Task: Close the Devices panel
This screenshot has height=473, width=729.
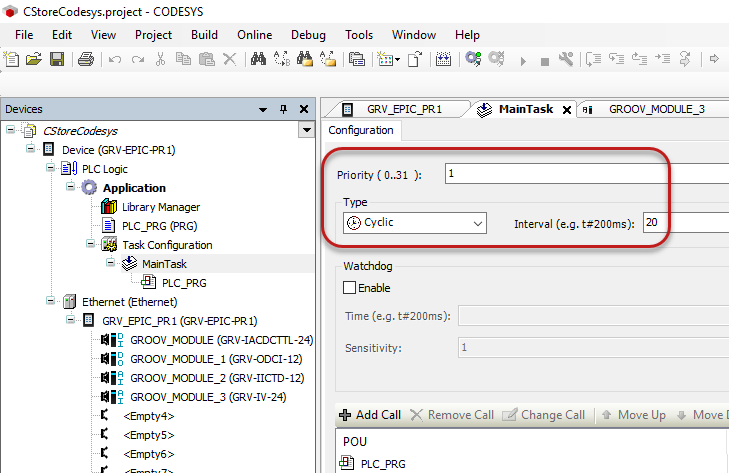Action: click(304, 109)
